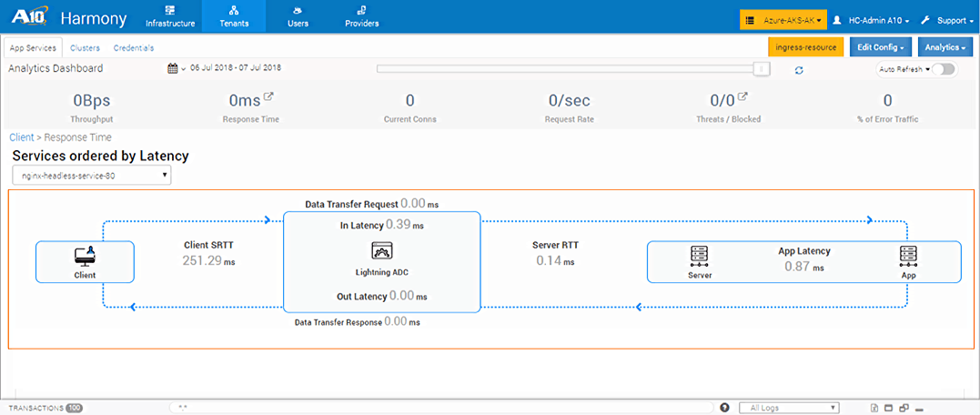This screenshot has height=415, width=980.
Task: Click the In Latency 0.39 ms value
Action: [405, 225]
